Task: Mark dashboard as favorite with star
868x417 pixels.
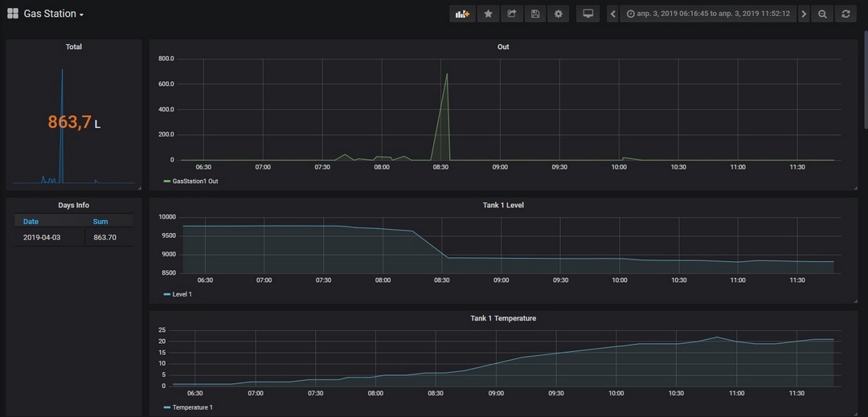Action: click(x=489, y=14)
